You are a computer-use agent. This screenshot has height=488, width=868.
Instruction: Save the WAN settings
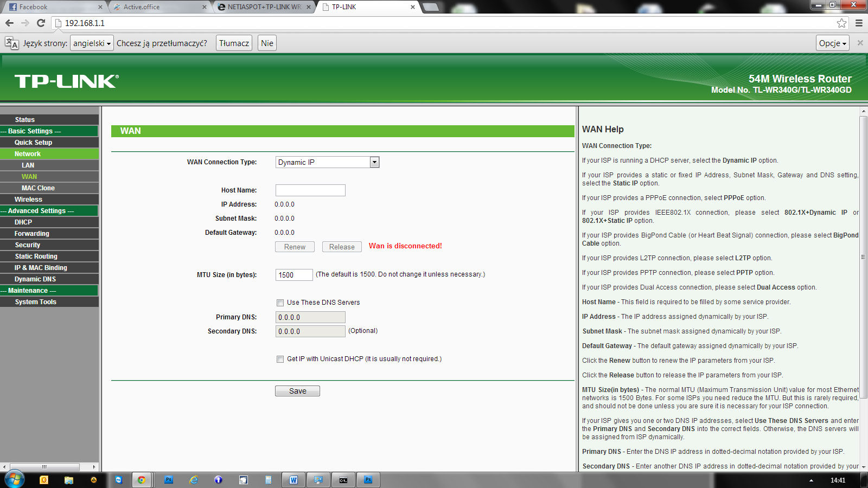point(297,391)
